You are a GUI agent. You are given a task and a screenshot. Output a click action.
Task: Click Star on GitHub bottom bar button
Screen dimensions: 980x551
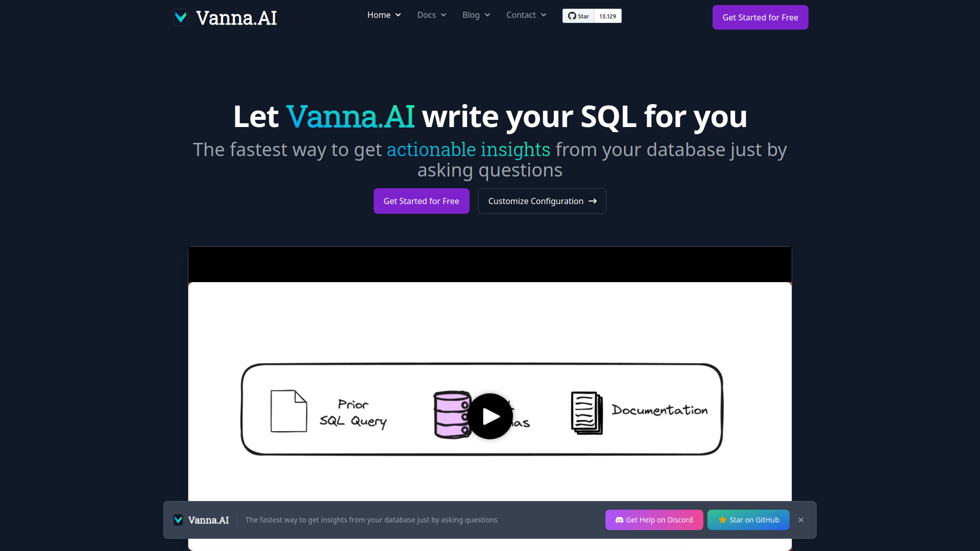point(749,519)
